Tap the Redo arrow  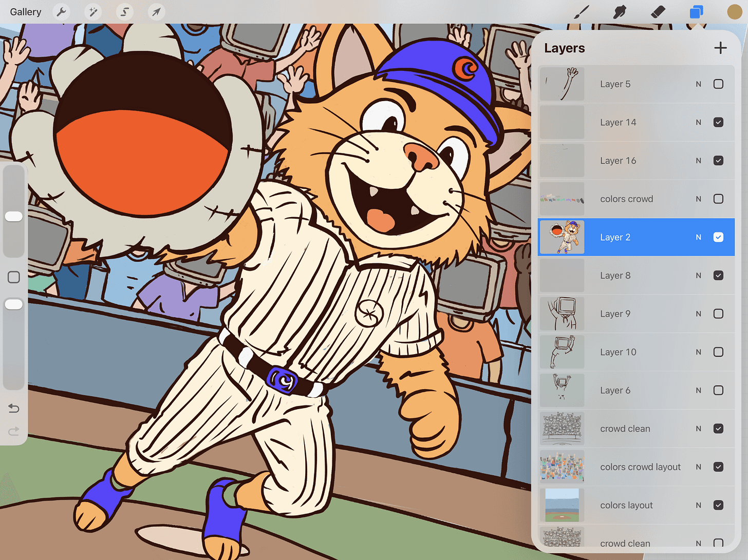pos(14,431)
